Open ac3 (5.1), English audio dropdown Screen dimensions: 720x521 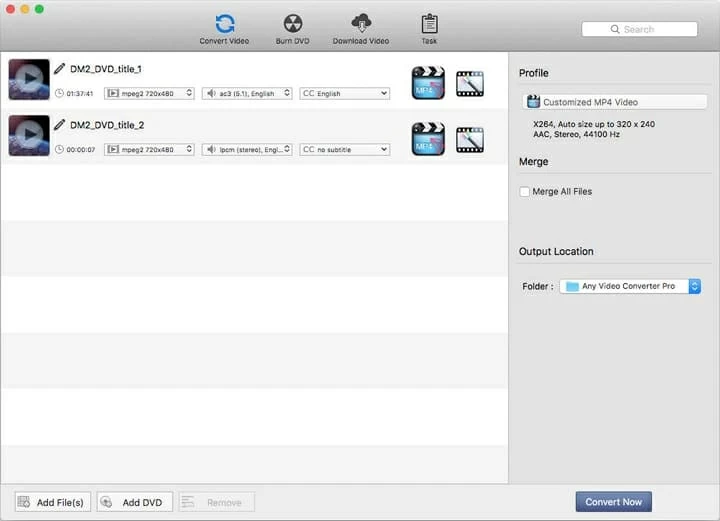coord(247,94)
